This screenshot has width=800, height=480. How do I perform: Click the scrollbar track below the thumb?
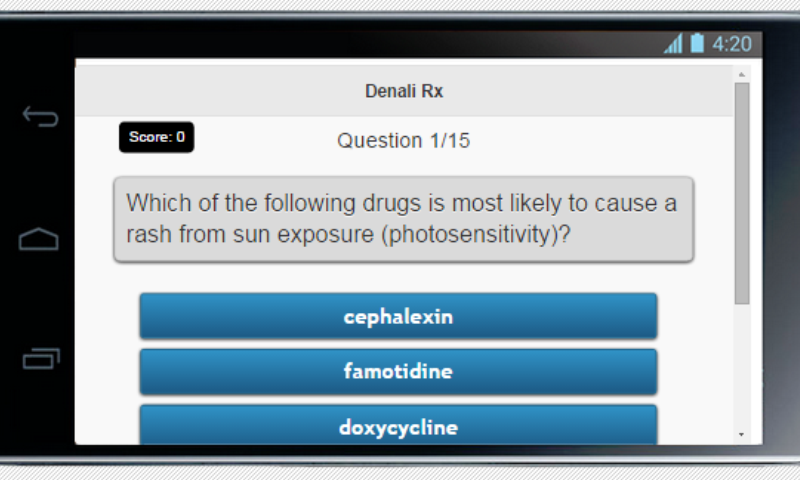point(742,366)
